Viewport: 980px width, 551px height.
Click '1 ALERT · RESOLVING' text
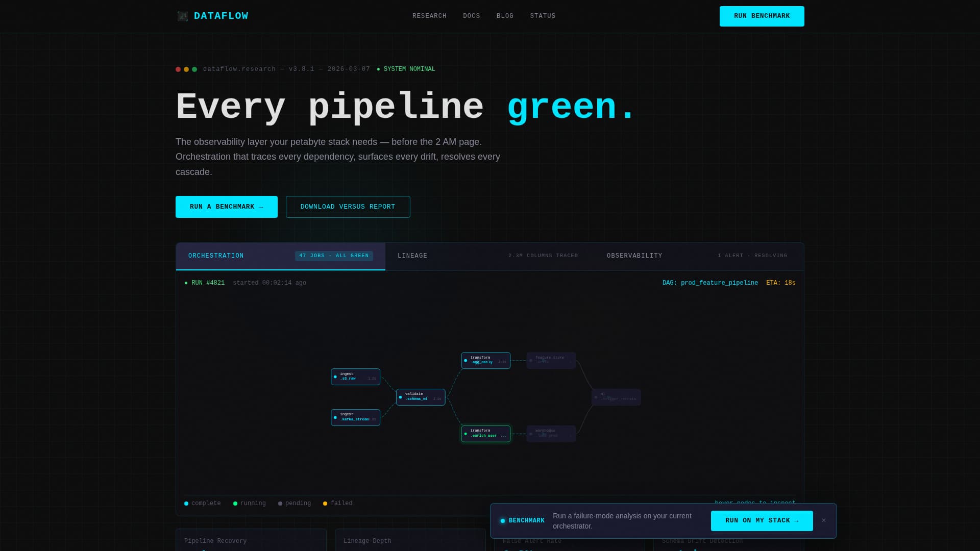(x=752, y=256)
